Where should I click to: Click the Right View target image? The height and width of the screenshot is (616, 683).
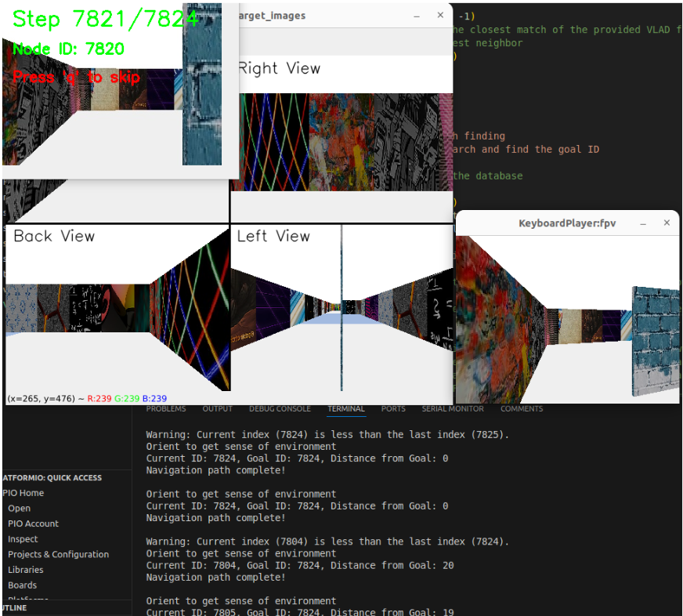341,141
